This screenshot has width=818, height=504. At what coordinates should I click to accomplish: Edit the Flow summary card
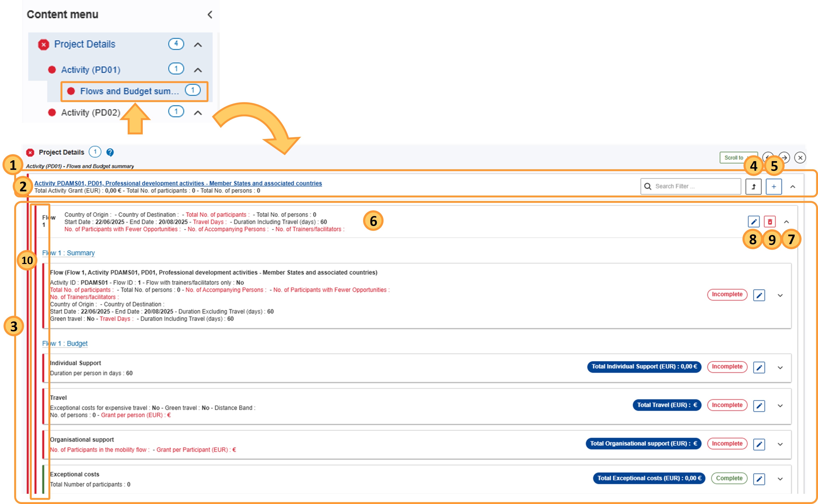[759, 295]
